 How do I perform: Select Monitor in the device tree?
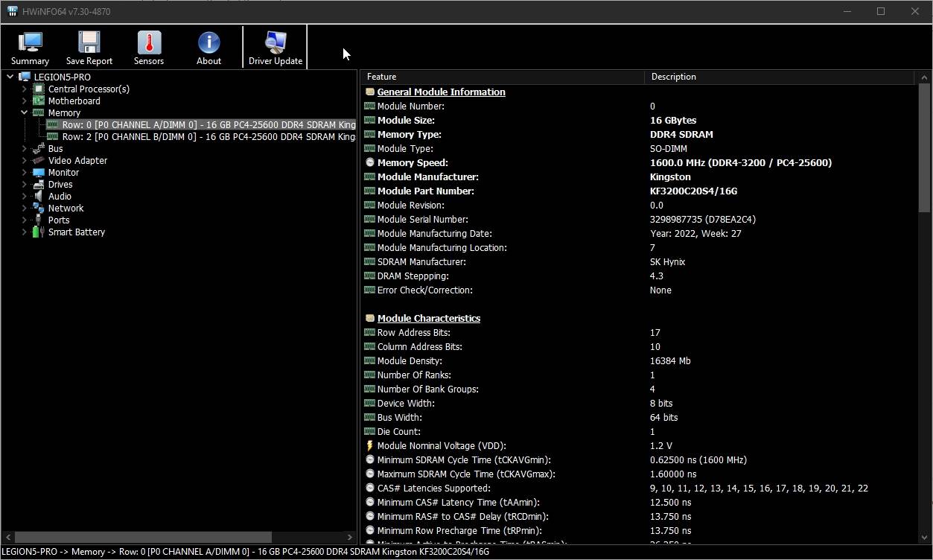(x=63, y=173)
